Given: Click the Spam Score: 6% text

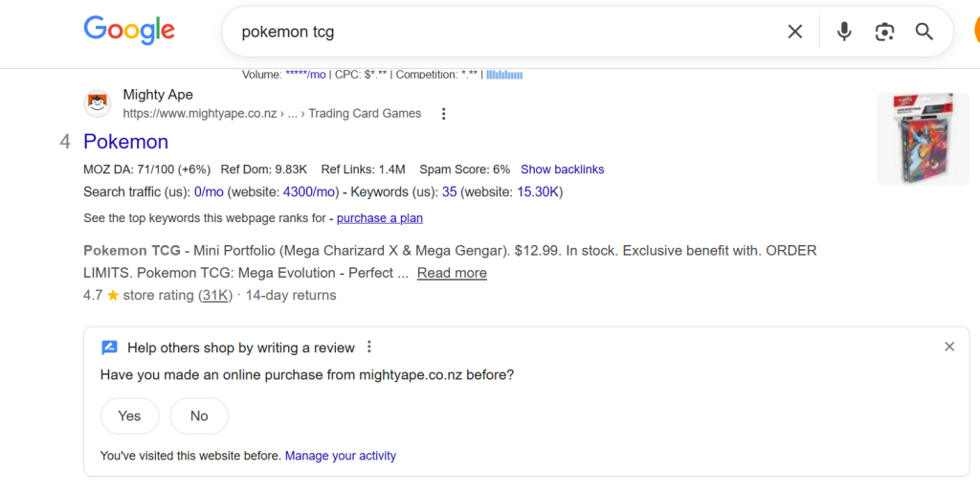Looking at the screenshot, I should 464,169.
